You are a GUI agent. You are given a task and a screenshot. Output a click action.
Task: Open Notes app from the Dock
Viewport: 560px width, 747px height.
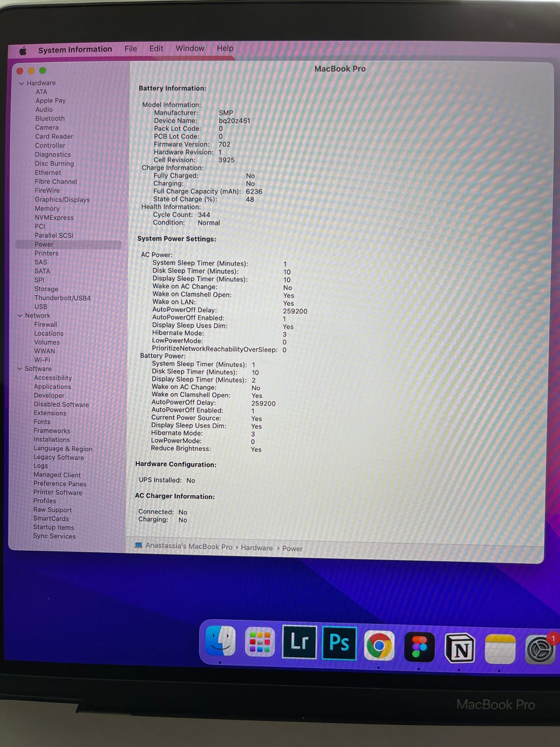(x=500, y=649)
